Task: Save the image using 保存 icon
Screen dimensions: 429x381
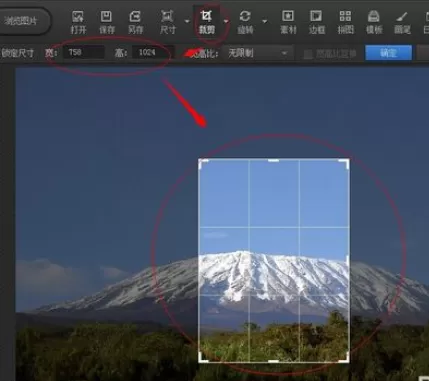Action: pyautogui.click(x=106, y=22)
